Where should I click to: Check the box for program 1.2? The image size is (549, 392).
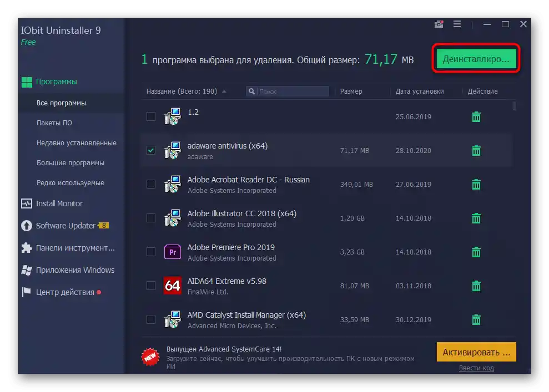click(151, 116)
